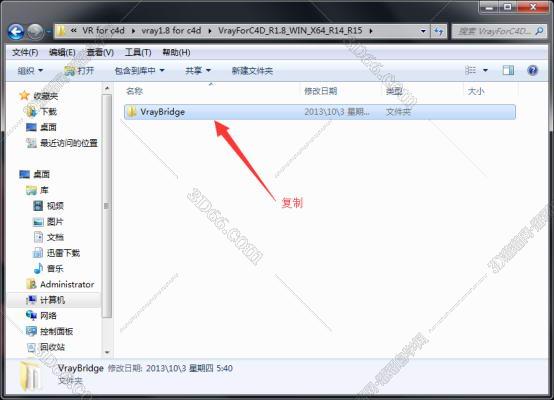The image size is (554, 400).
Task: Open the Share with (共享) dropdown
Action: pos(198,71)
